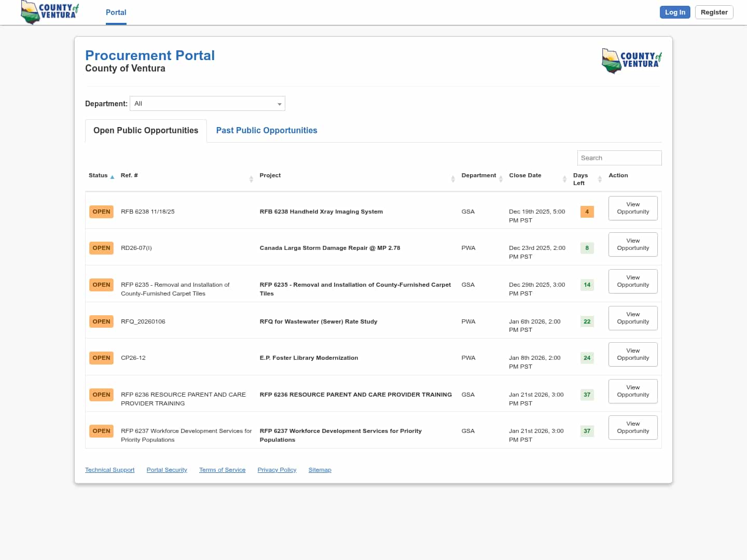The height and width of the screenshot is (560, 747).
Task: Sort table by Status column arrow
Action: tap(112, 177)
